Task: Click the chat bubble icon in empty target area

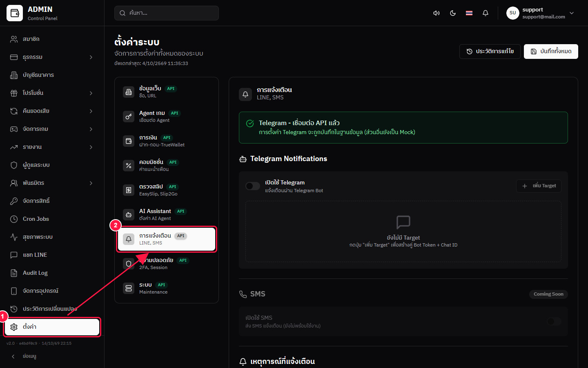Action: click(403, 222)
